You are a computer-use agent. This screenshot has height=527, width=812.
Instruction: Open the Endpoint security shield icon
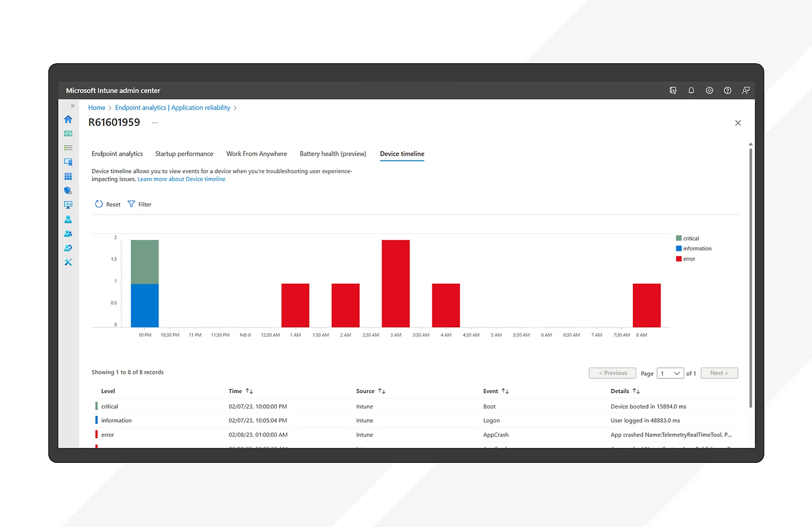68,191
